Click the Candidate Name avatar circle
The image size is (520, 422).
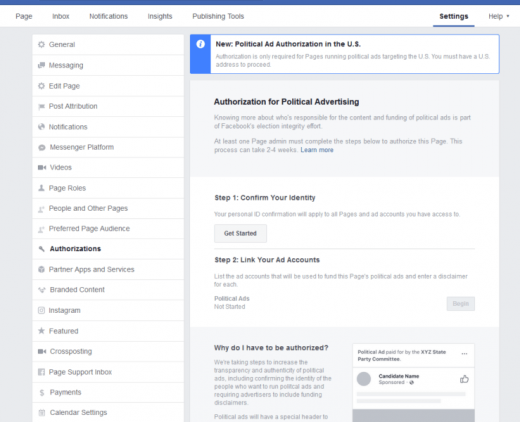[x=364, y=379]
